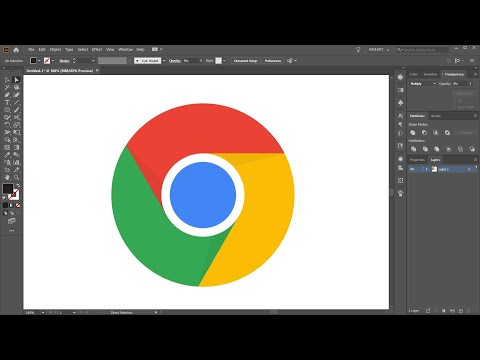Pick the Eyedropper tool
The width and height of the screenshot is (480, 360).
7,155
